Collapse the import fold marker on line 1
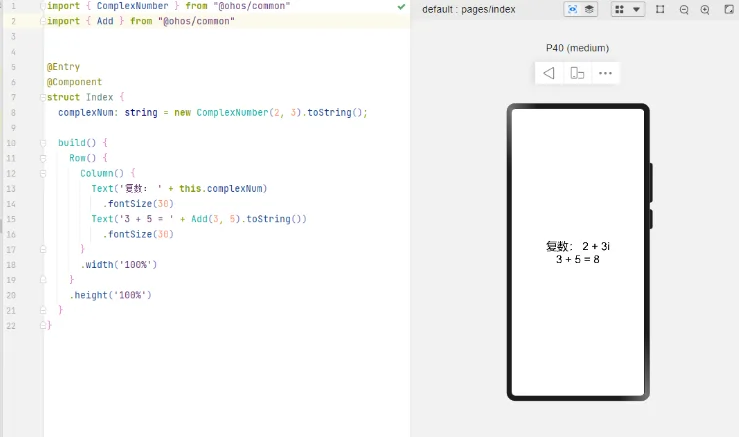739x437 pixels. point(43,6)
